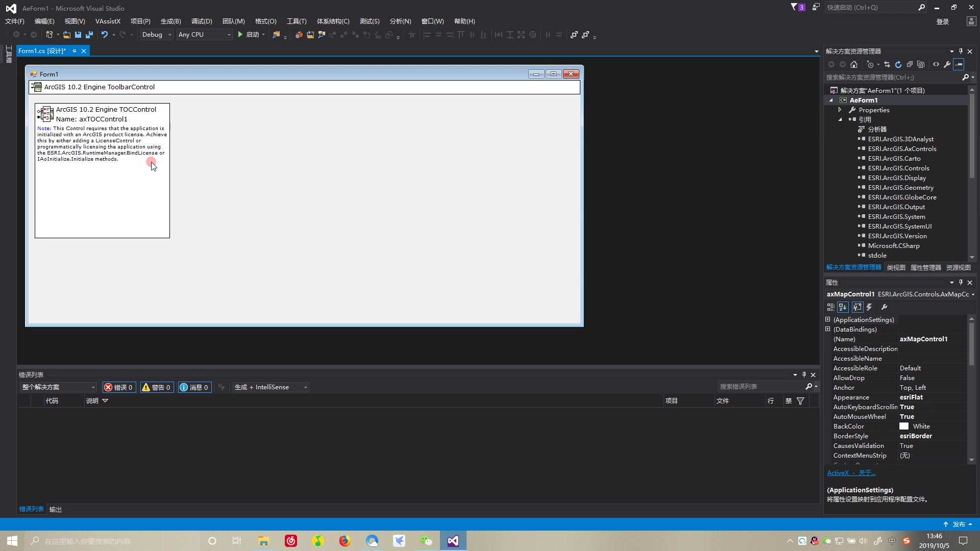Click the 登录 sign-in link
The image size is (980, 551).
943,21
